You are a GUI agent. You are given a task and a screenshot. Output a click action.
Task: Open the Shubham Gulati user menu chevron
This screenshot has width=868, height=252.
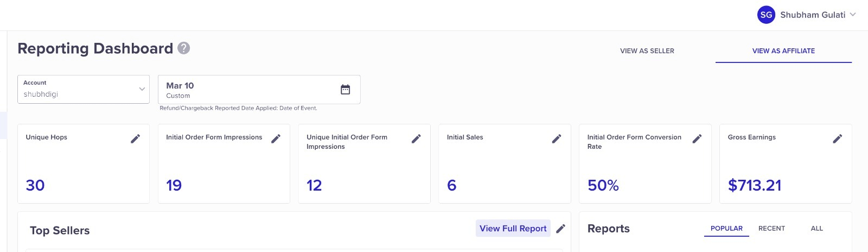click(853, 15)
